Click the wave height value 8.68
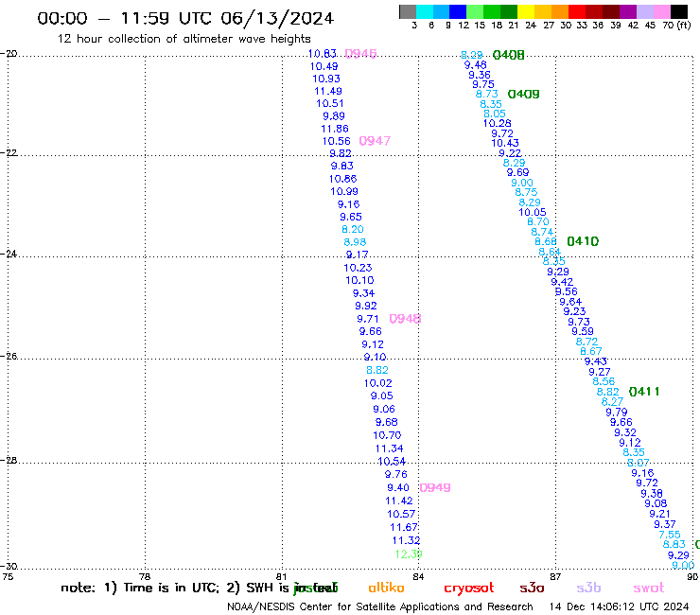The width and height of the screenshot is (700, 615). [546, 241]
